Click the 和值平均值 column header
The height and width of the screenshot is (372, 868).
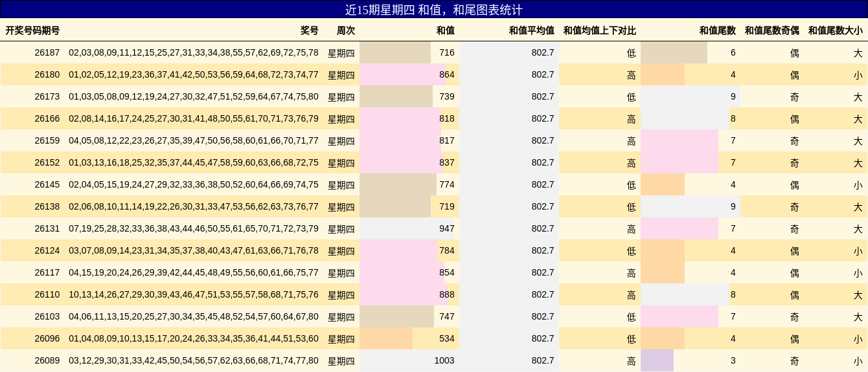click(532, 30)
